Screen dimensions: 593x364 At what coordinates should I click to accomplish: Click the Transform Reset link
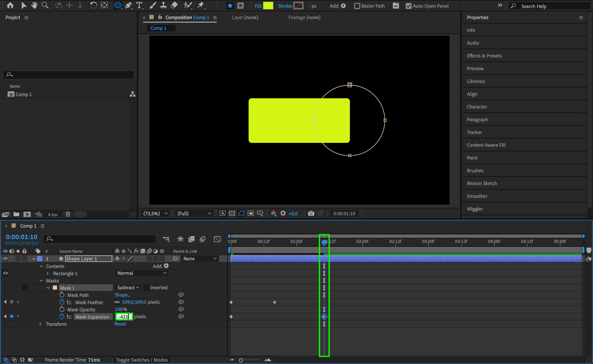pyautogui.click(x=120, y=324)
